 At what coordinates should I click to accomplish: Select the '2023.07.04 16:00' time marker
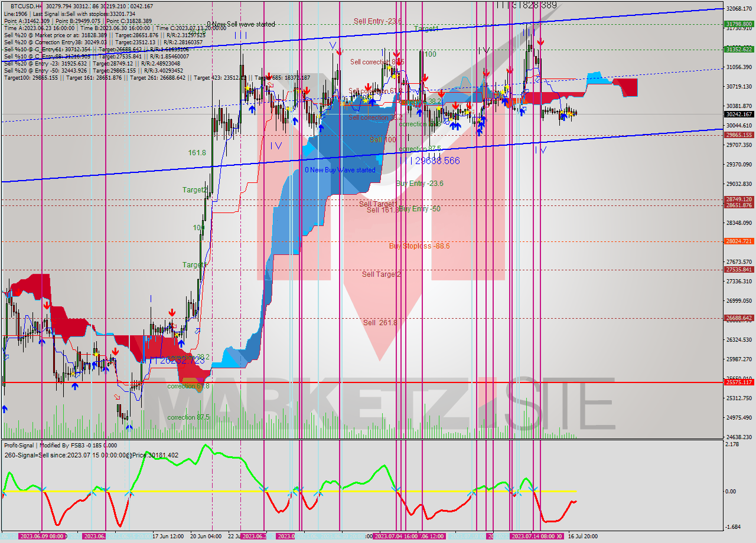[397, 536]
